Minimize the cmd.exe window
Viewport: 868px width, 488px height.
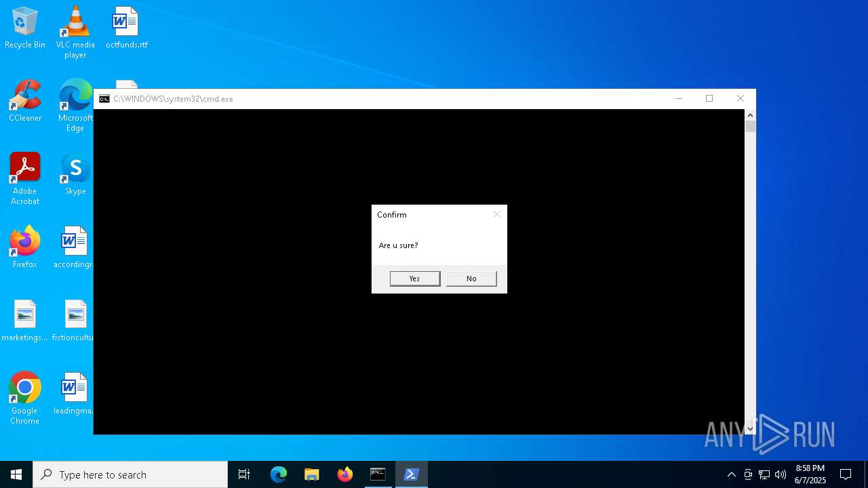pos(678,99)
